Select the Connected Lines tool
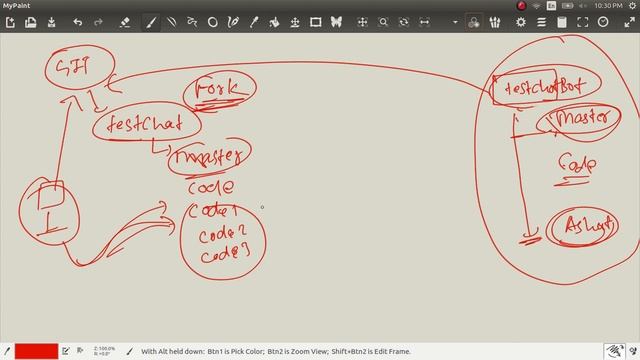 tap(192, 22)
